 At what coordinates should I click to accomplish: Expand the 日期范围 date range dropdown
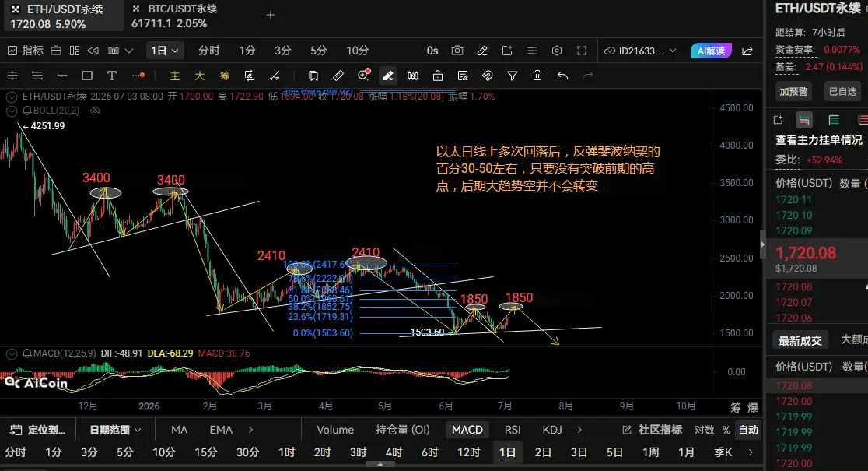click(x=115, y=430)
